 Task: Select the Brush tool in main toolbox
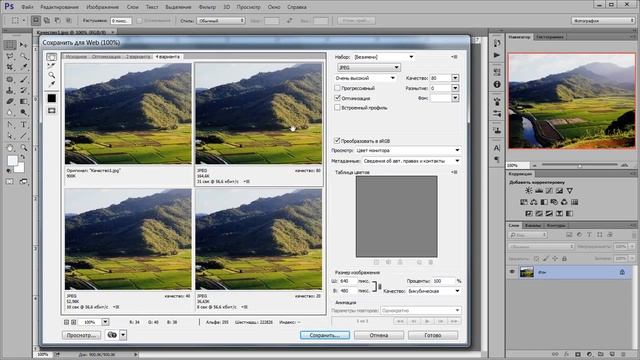(x=23, y=79)
